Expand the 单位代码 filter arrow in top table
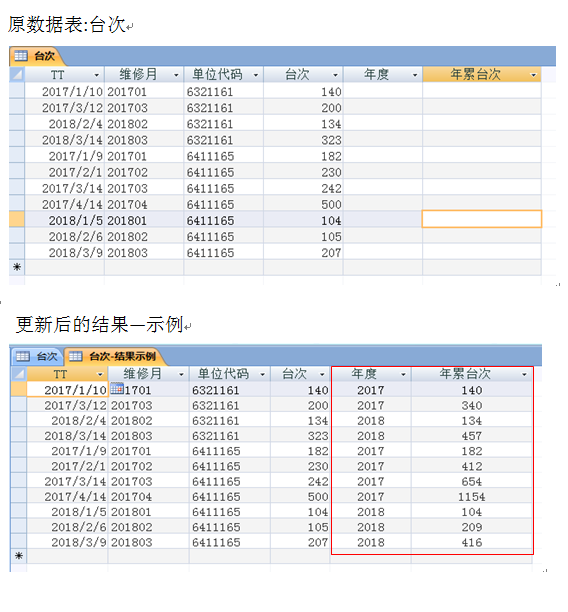Screen dimensions: 568x612 click(256, 75)
